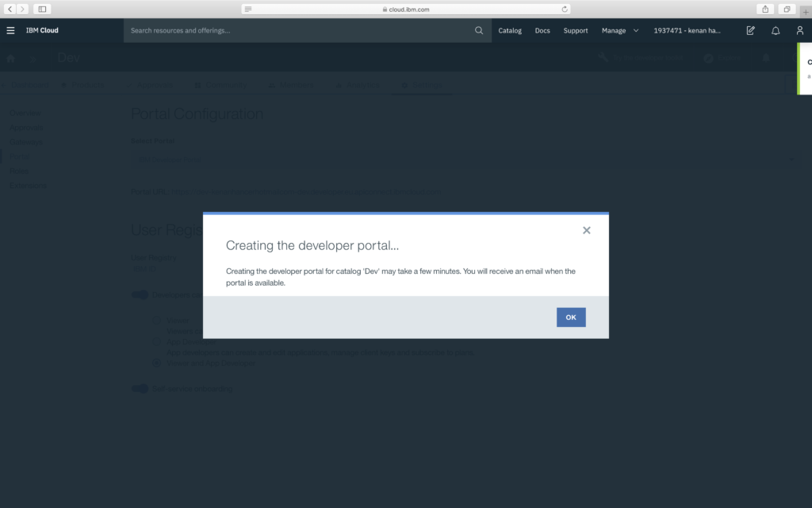Screen dimensions: 812x508
Task: Focus the 'Search resources and offerings' field
Action: (297, 30)
